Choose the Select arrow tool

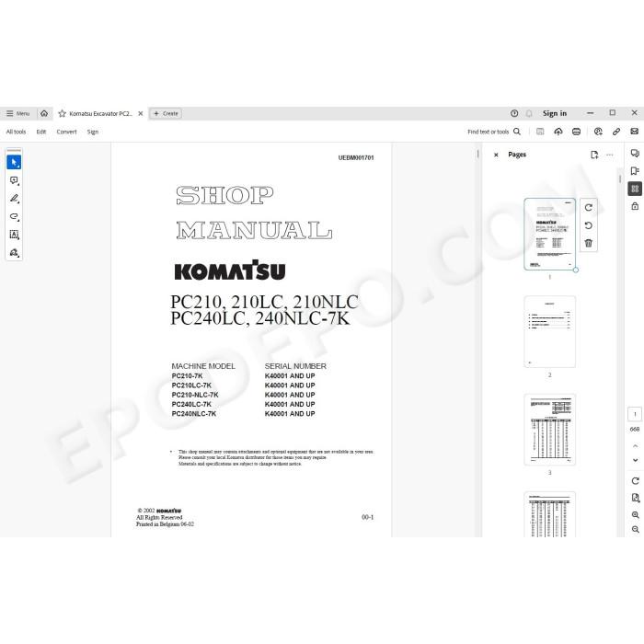(14, 162)
